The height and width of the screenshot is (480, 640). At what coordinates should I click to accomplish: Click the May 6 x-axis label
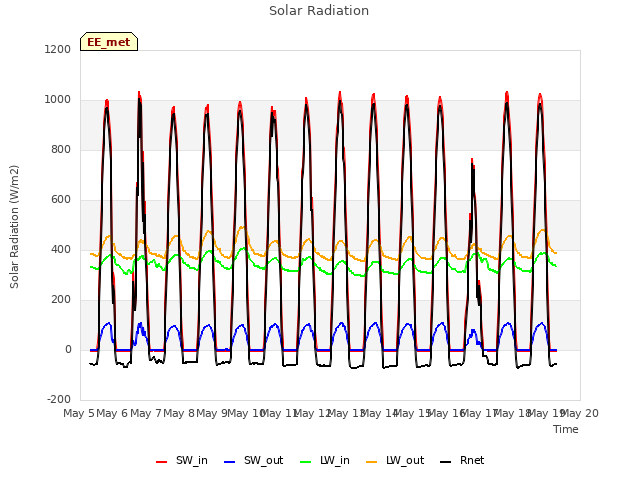pyautogui.click(x=112, y=413)
